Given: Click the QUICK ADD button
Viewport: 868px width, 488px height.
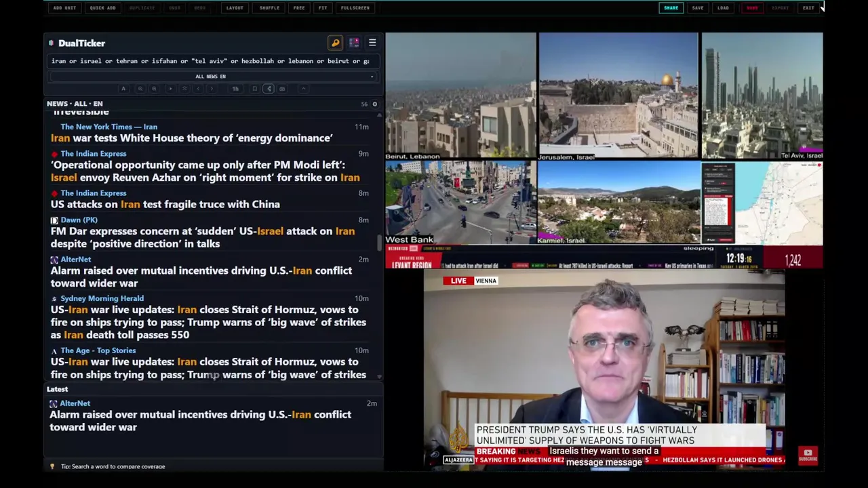Looking at the screenshot, I should [x=103, y=8].
